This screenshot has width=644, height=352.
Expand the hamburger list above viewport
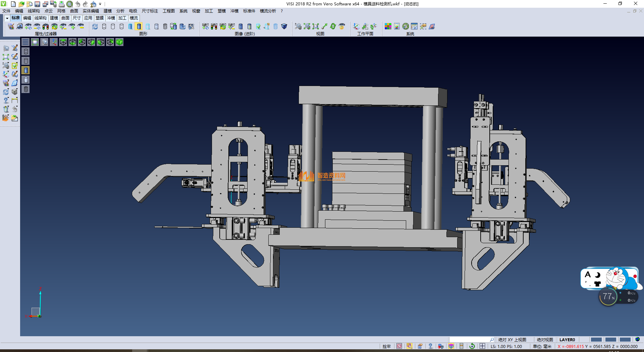[25, 42]
